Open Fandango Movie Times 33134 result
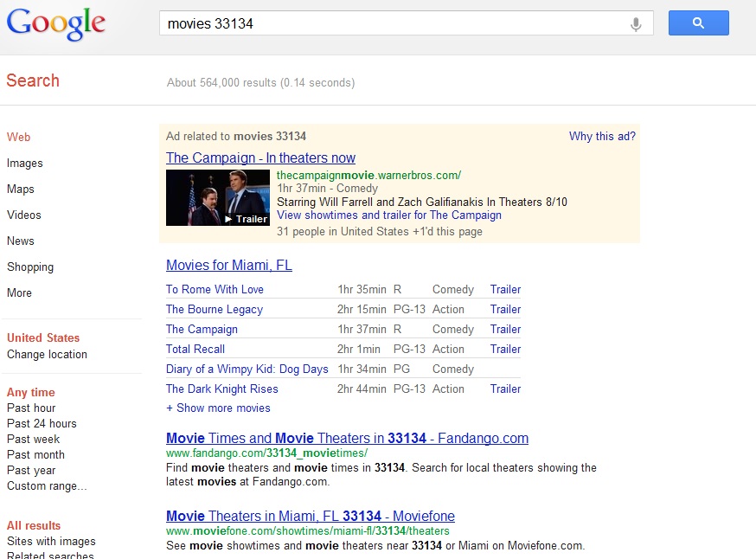This screenshot has height=559, width=756. click(347, 438)
